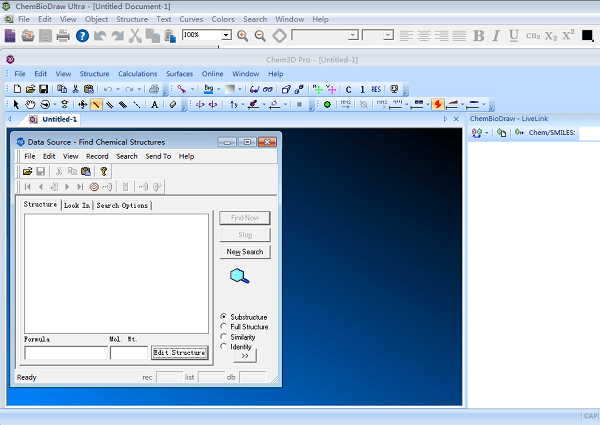Viewport: 600px width, 425px height.
Task: Switch to the Look In tab
Action: pyautogui.click(x=77, y=205)
